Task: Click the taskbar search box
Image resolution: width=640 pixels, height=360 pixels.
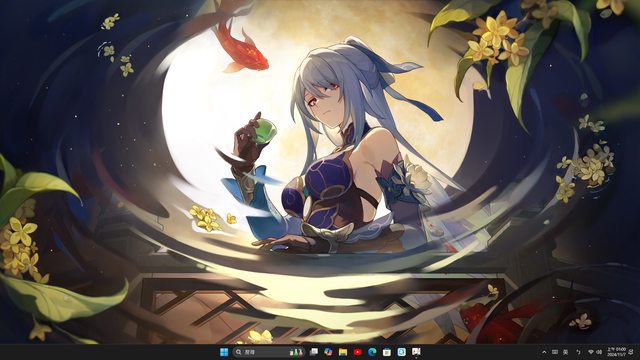Action: tap(269, 352)
